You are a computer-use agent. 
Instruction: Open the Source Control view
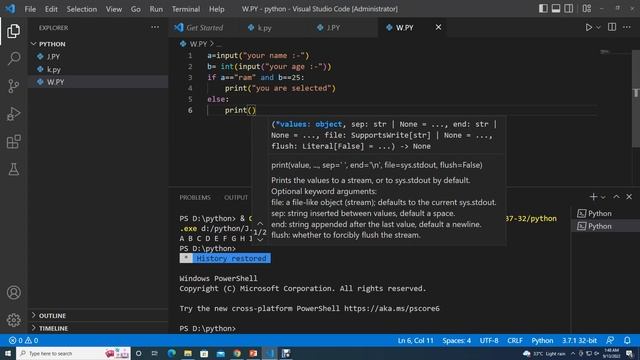coord(13,86)
